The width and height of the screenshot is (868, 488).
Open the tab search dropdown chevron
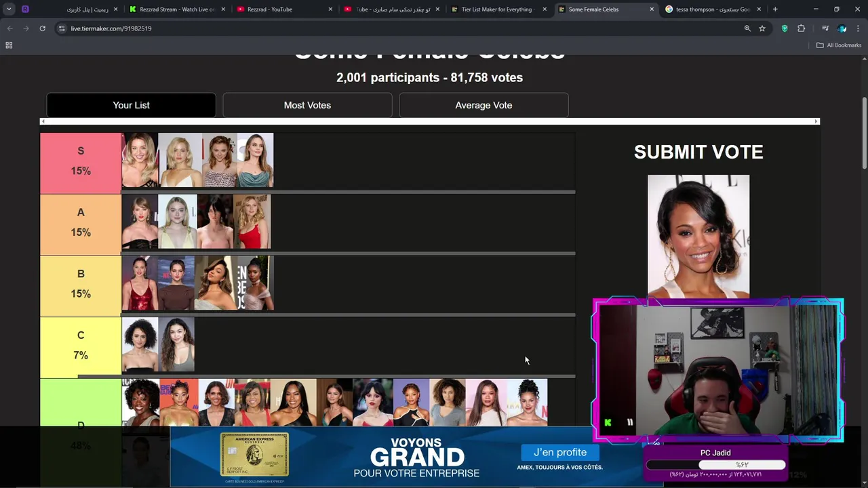click(9, 9)
